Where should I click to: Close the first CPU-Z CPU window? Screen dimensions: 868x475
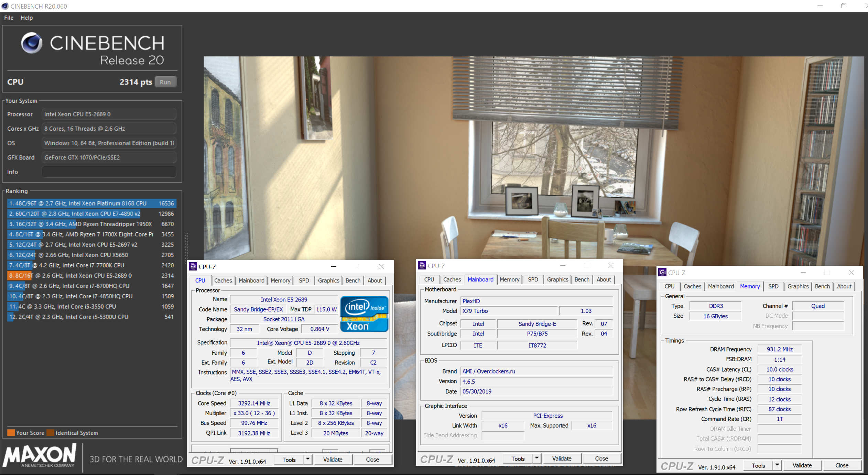click(x=382, y=266)
